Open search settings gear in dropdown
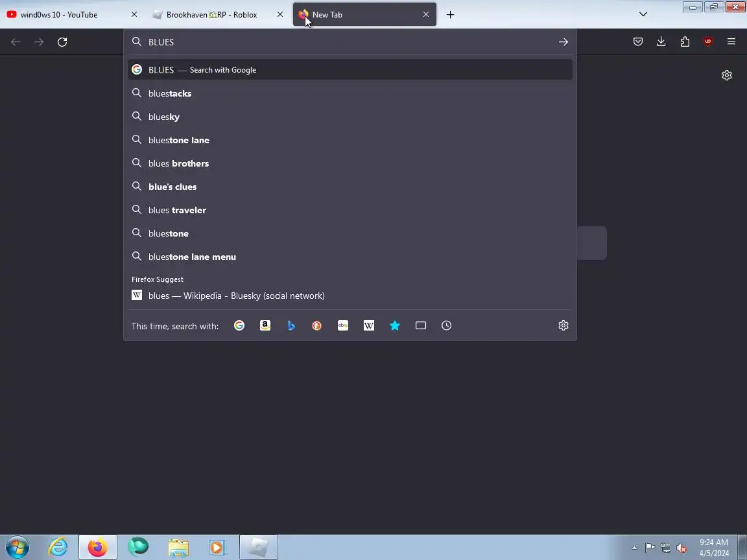747x560 pixels. point(563,325)
